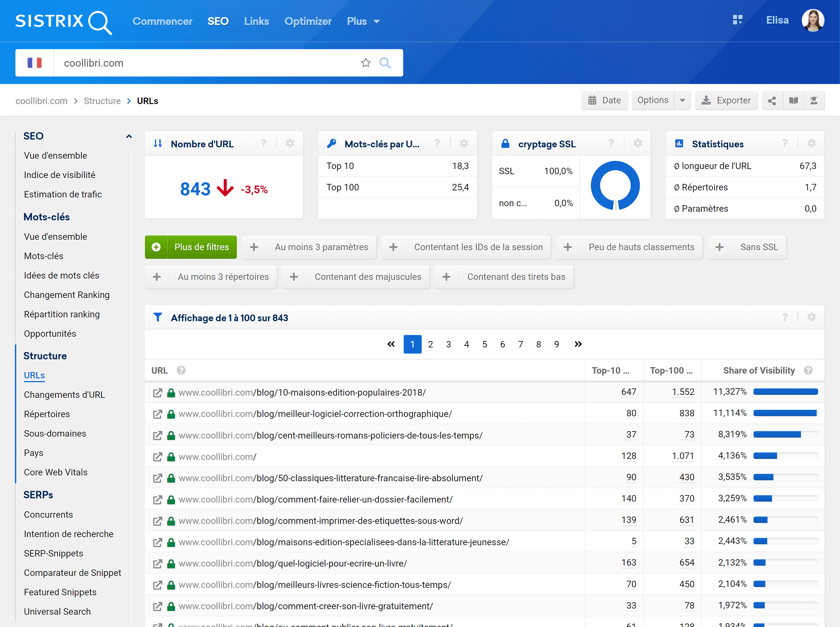Click the Options button

pos(653,101)
